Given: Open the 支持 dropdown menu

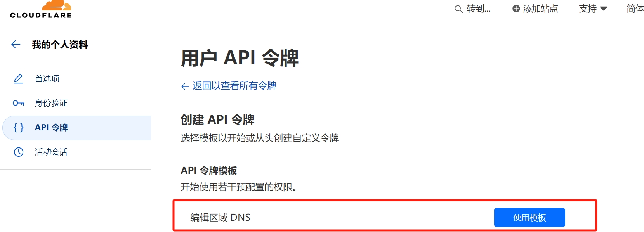Looking at the screenshot, I should point(588,9).
